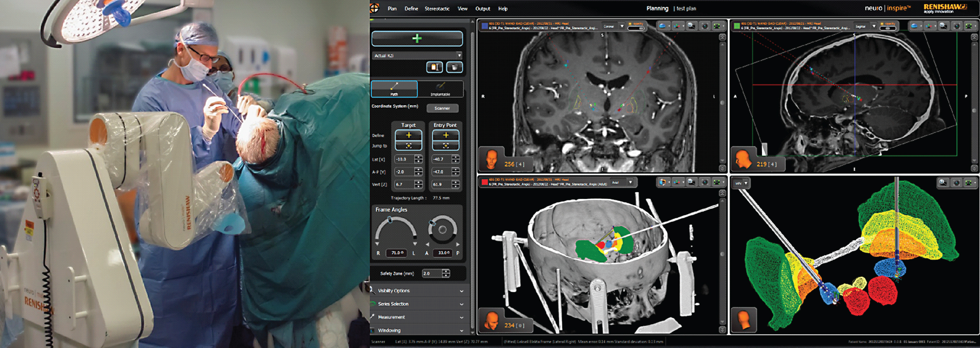Click the copy trajectory clipboard icon

pos(435,67)
